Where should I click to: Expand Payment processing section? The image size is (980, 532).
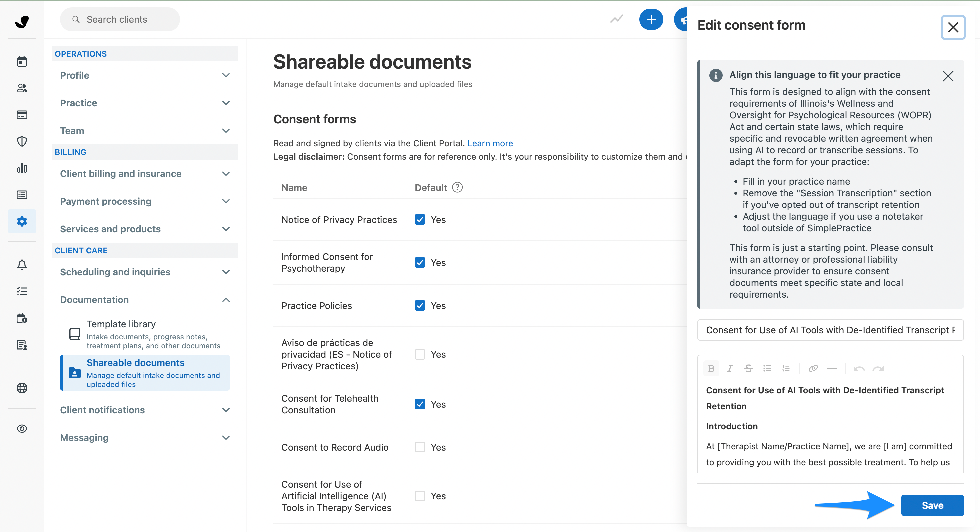pos(145,201)
